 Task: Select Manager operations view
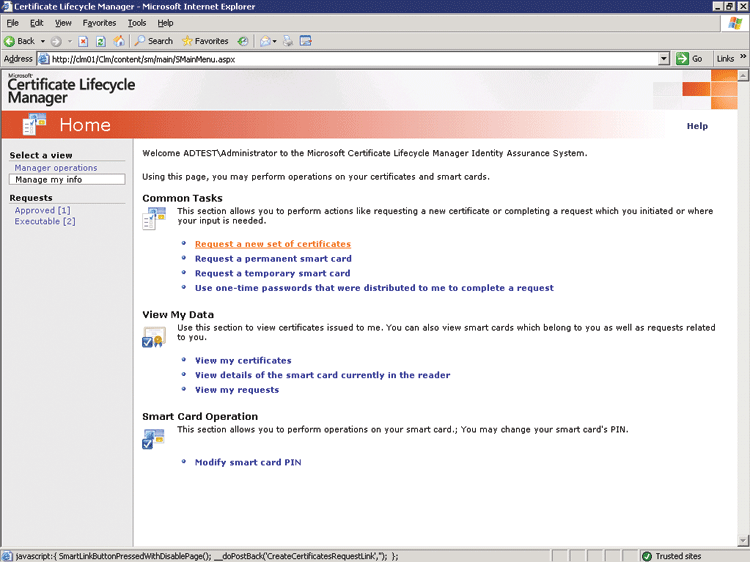[55, 168]
